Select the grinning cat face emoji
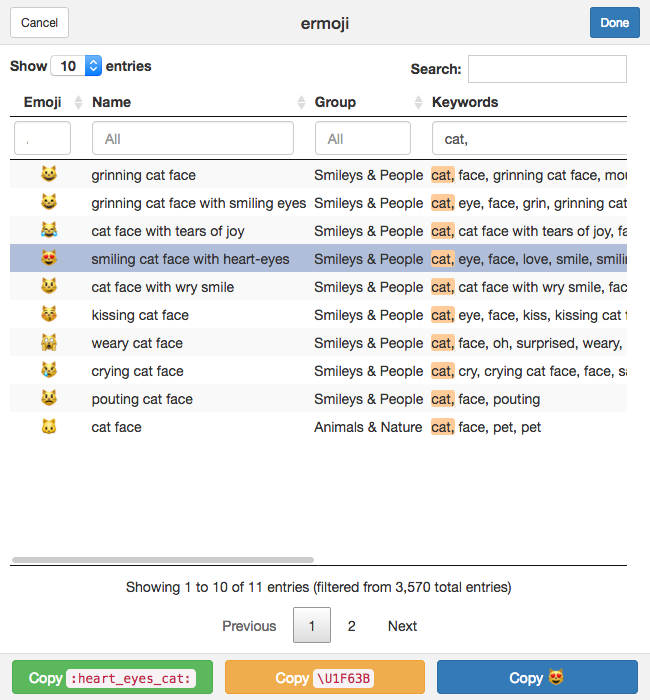The height and width of the screenshot is (700, 650). (x=49, y=174)
